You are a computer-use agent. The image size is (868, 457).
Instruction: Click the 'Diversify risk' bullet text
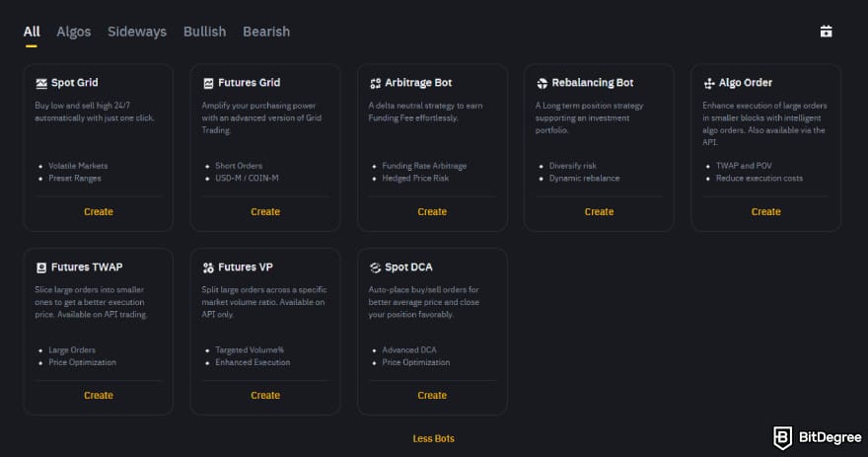[x=573, y=166]
